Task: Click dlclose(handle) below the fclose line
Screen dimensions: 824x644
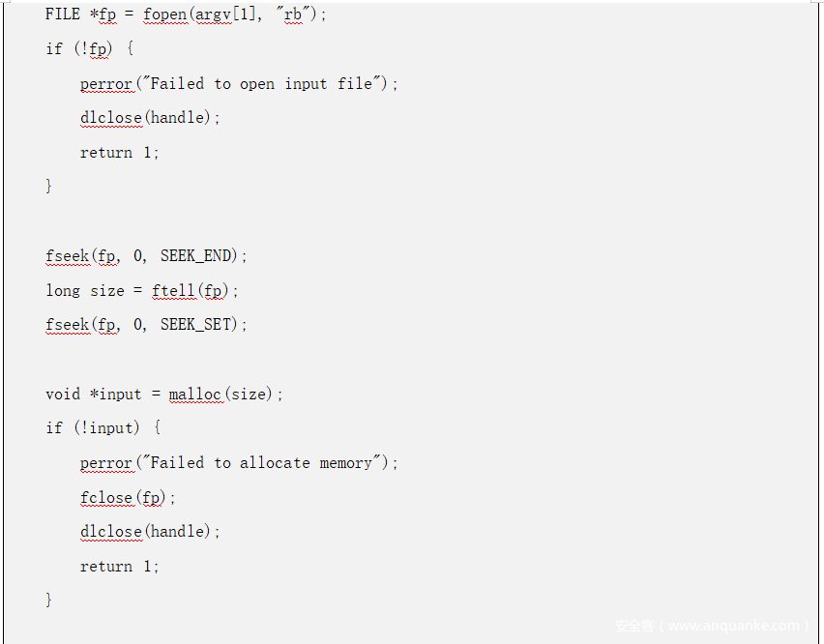Action: pyautogui.click(x=150, y=532)
